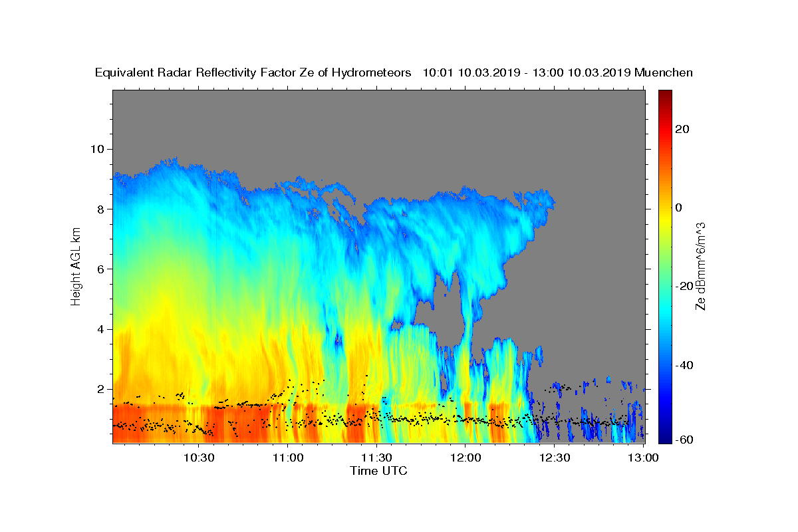Click the height label 10
The width and height of the screenshot is (798, 532).
click(x=99, y=149)
